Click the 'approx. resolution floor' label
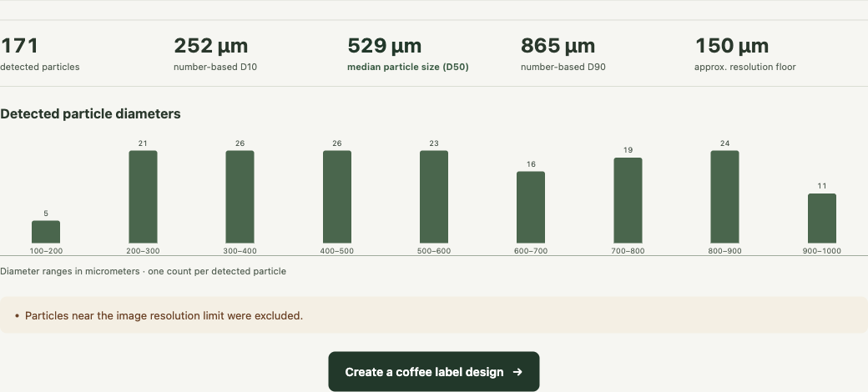Screen dimensions: 868x392 [745, 67]
